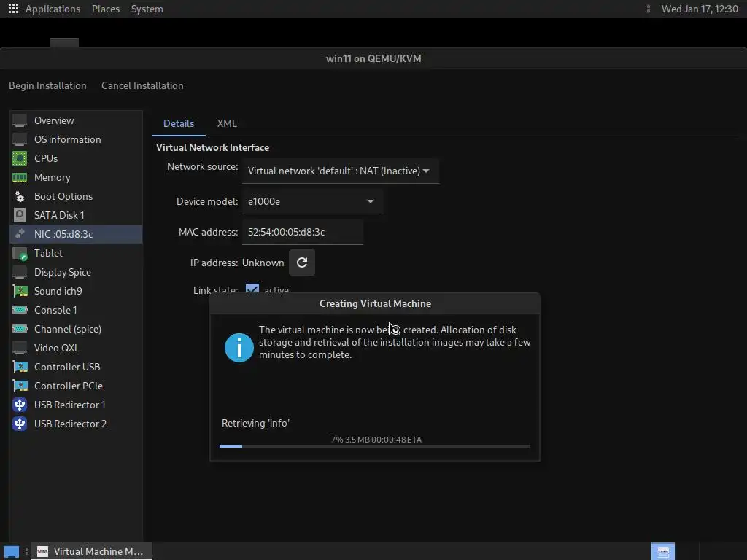Refresh the IP address
Image resolution: width=747 pixels, height=560 pixels.
click(302, 262)
